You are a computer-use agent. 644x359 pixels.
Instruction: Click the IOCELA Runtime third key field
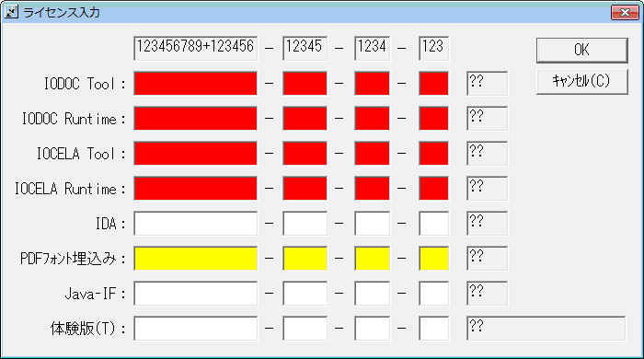click(372, 188)
